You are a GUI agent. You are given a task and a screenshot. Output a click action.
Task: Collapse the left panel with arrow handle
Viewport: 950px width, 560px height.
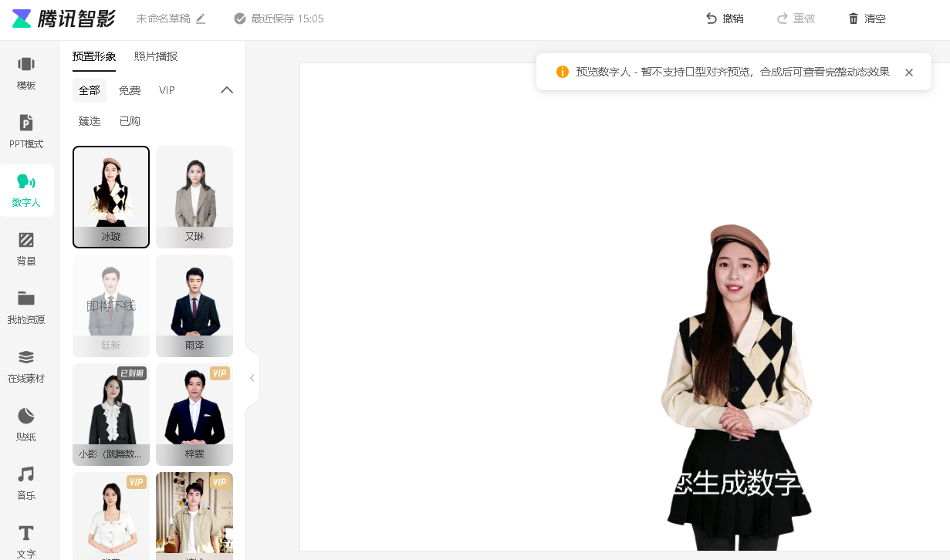coord(252,378)
